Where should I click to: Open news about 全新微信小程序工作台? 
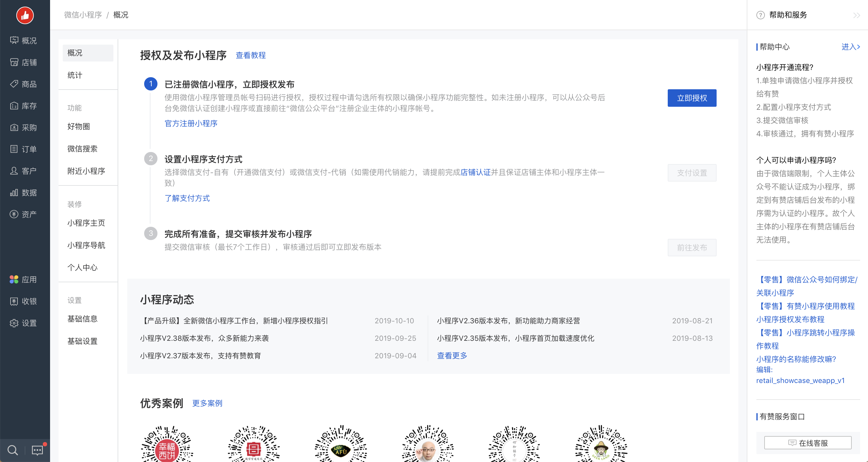click(x=234, y=321)
